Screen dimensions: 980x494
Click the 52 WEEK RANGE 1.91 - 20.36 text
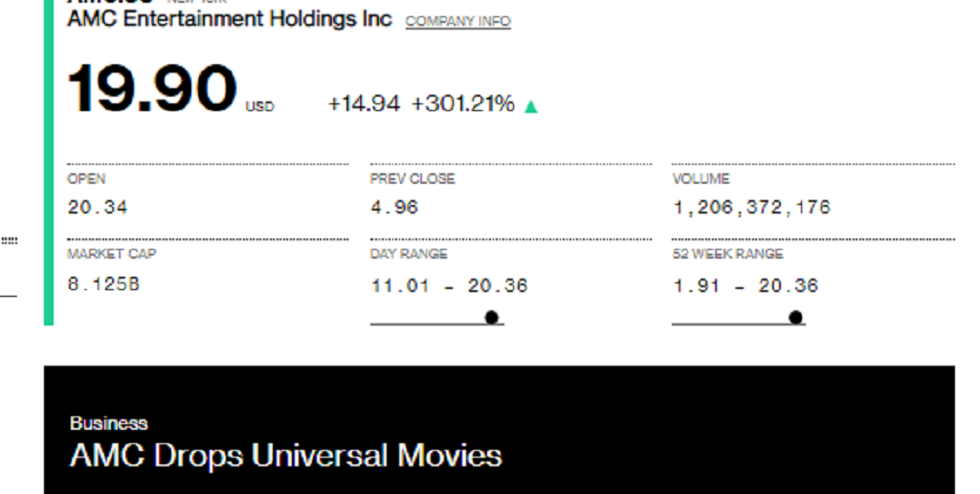tap(745, 285)
